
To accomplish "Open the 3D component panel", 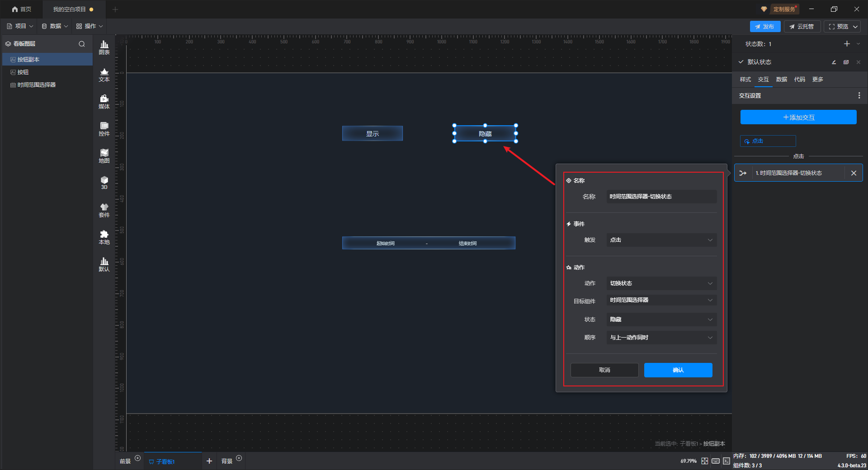I will [x=104, y=183].
